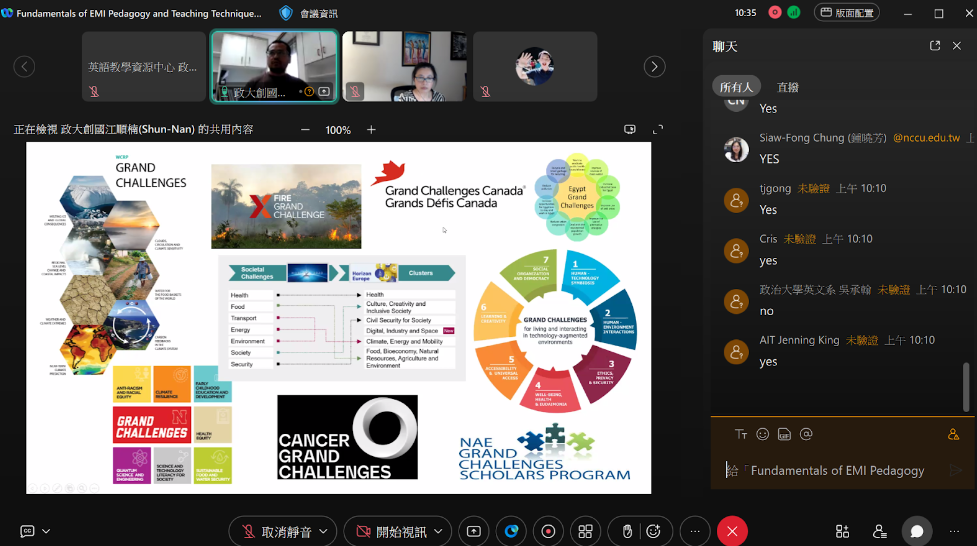Select the woman participant video tile
This screenshot has height=546, width=977.
pyautogui.click(x=404, y=67)
